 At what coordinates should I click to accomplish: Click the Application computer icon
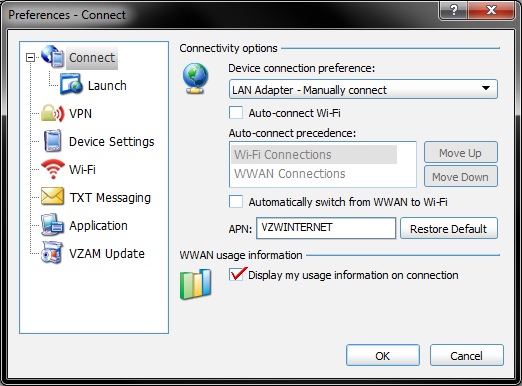(52, 225)
